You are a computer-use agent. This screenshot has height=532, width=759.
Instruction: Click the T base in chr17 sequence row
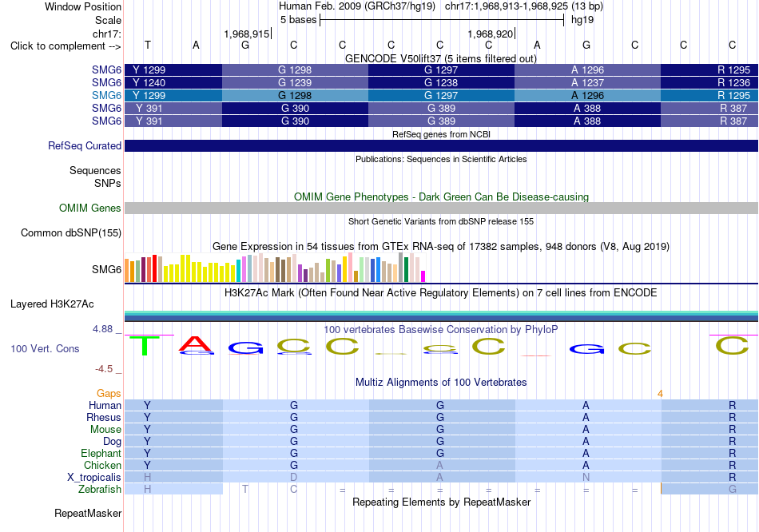pyautogui.click(x=148, y=45)
